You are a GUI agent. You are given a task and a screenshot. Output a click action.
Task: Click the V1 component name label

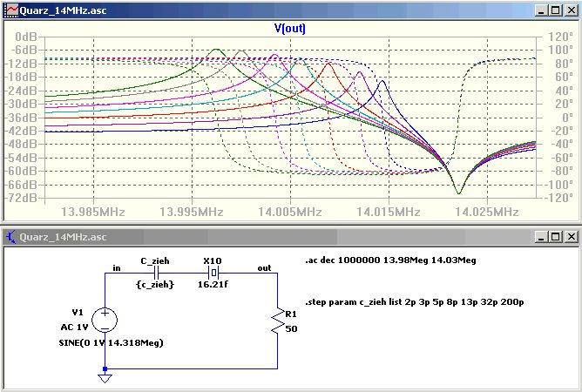[x=78, y=313]
